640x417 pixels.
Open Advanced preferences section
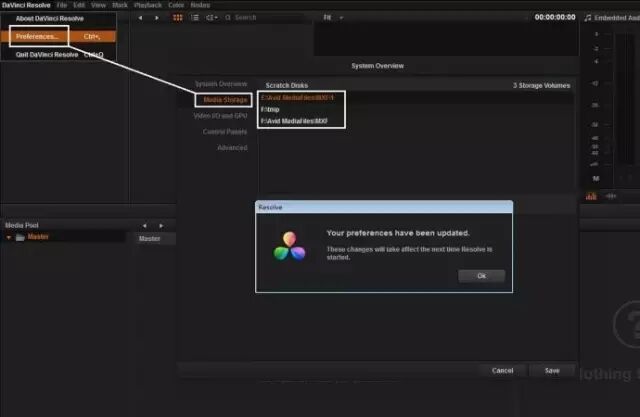[232, 148]
